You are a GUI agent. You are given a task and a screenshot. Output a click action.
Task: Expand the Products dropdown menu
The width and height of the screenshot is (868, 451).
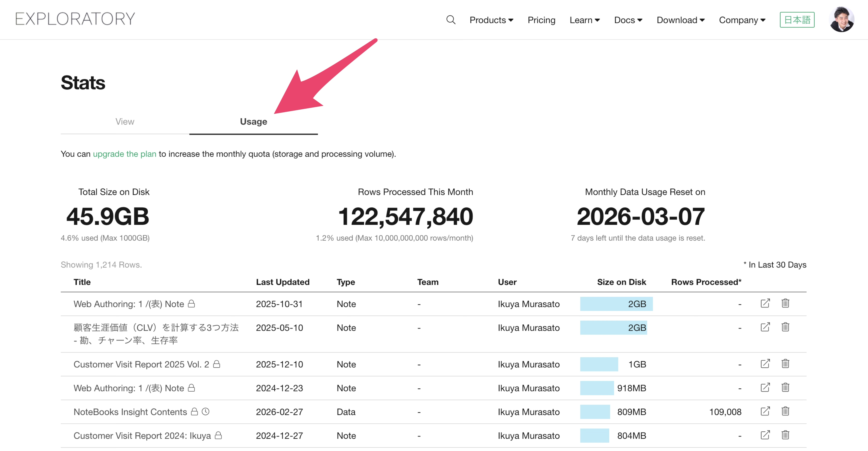[491, 20]
